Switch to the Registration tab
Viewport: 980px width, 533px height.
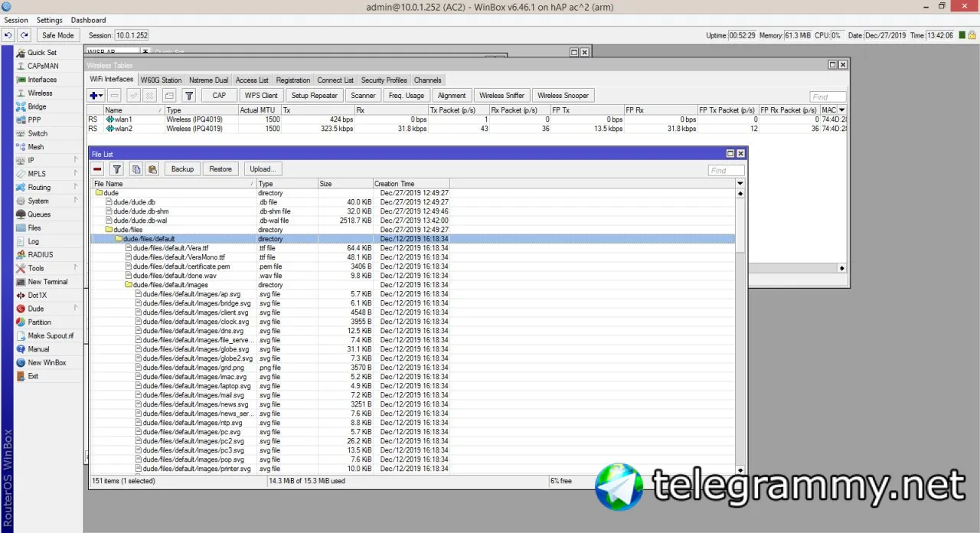pyautogui.click(x=293, y=80)
